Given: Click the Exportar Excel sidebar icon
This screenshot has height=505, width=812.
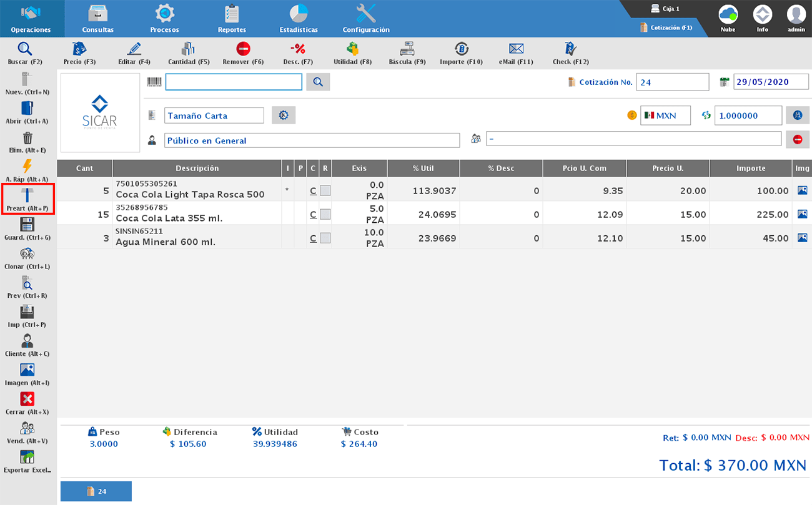Looking at the screenshot, I should [x=27, y=458].
